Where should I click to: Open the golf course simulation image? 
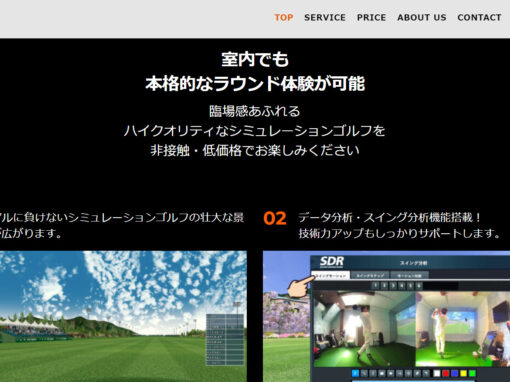(123, 316)
